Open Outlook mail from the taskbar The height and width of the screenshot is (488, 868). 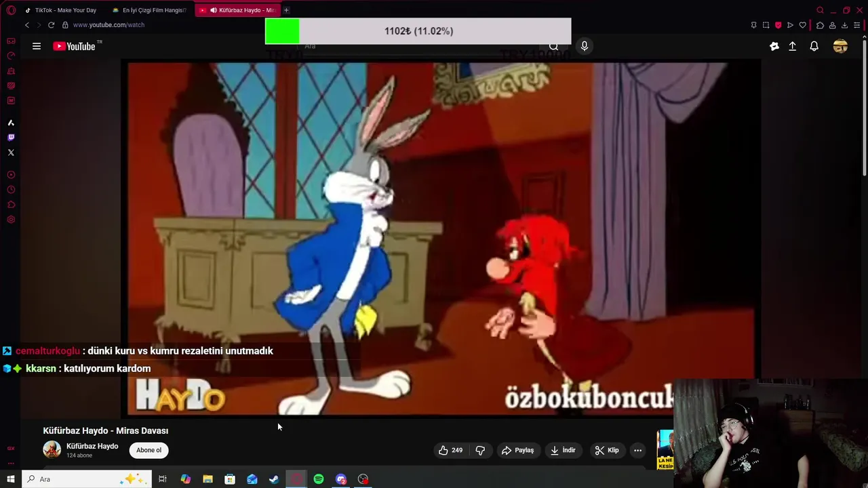pyautogui.click(x=252, y=479)
